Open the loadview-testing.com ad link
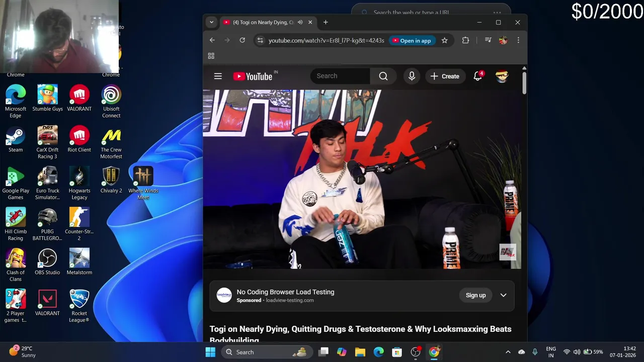 click(289, 300)
